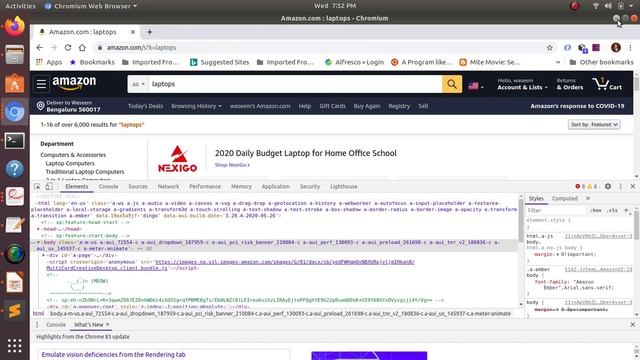Viewport: 640px width, 360px height.
Task: Switch to Computed styles tab
Action: [565, 198]
